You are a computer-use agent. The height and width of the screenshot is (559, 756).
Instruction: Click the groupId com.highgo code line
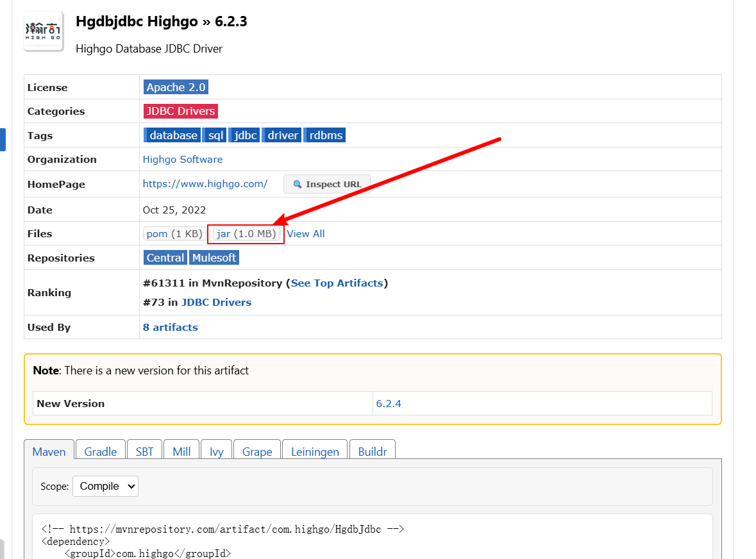click(x=147, y=553)
